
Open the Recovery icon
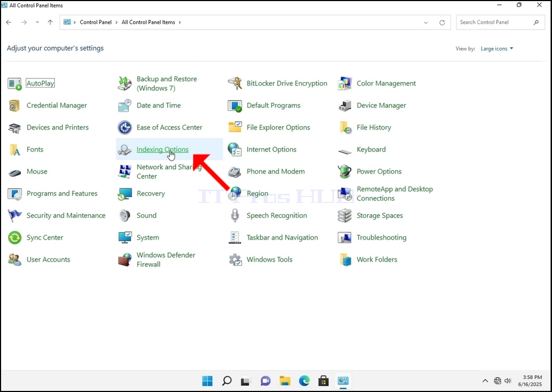(125, 193)
